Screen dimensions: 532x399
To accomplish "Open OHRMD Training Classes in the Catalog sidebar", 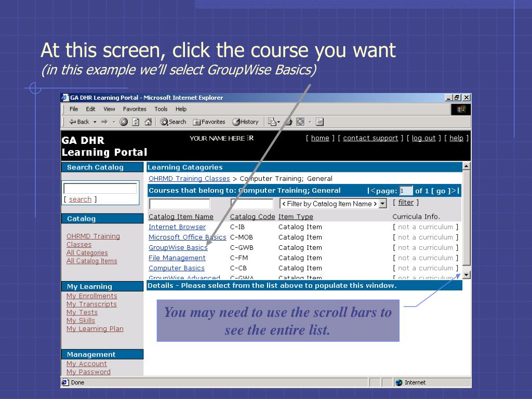I will [93, 240].
